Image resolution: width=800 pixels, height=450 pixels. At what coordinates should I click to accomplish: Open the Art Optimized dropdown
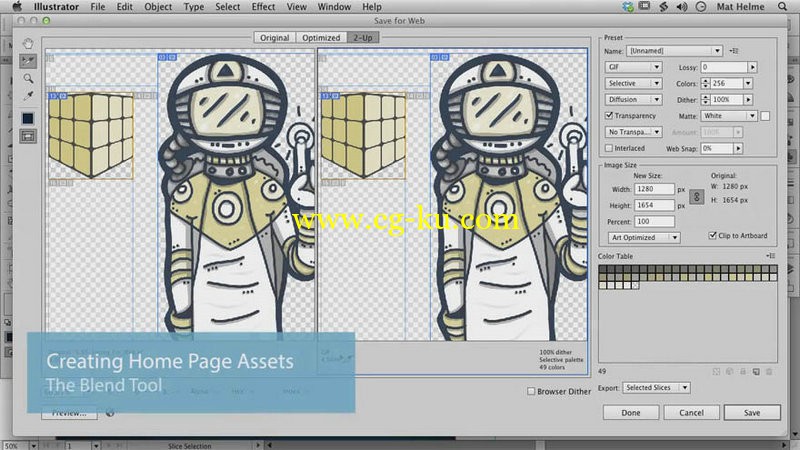644,237
